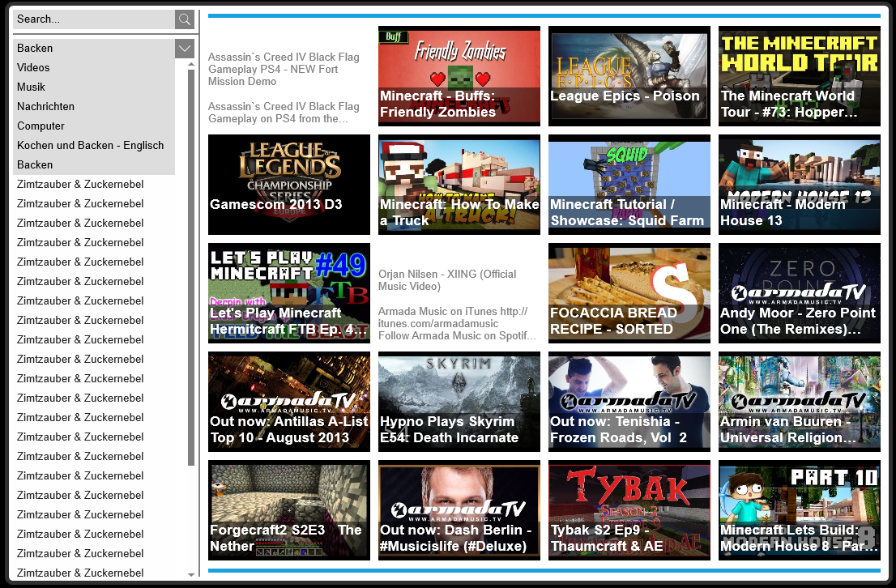Open Dash Berlin #Musicislife (#Deluxe) video
This screenshot has width=896, height=588.
click(x=459, y=510)
